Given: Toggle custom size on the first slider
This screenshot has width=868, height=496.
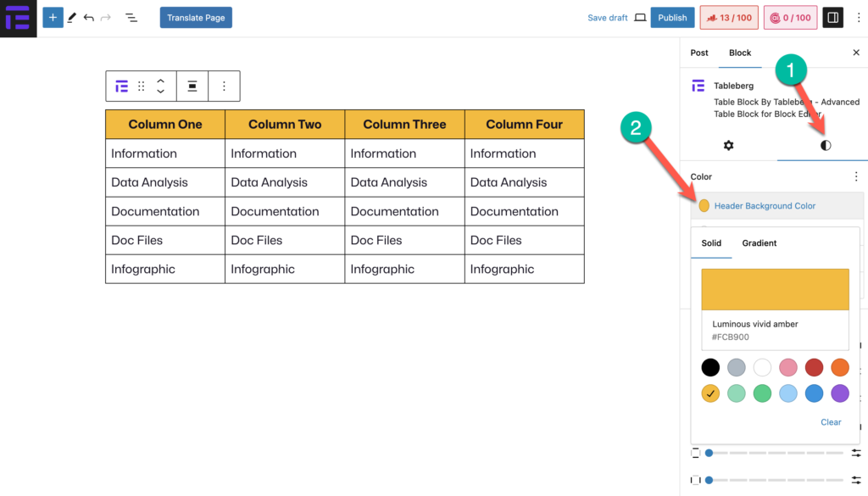Looking at the screenshot, I should click(x=856, y=453).
